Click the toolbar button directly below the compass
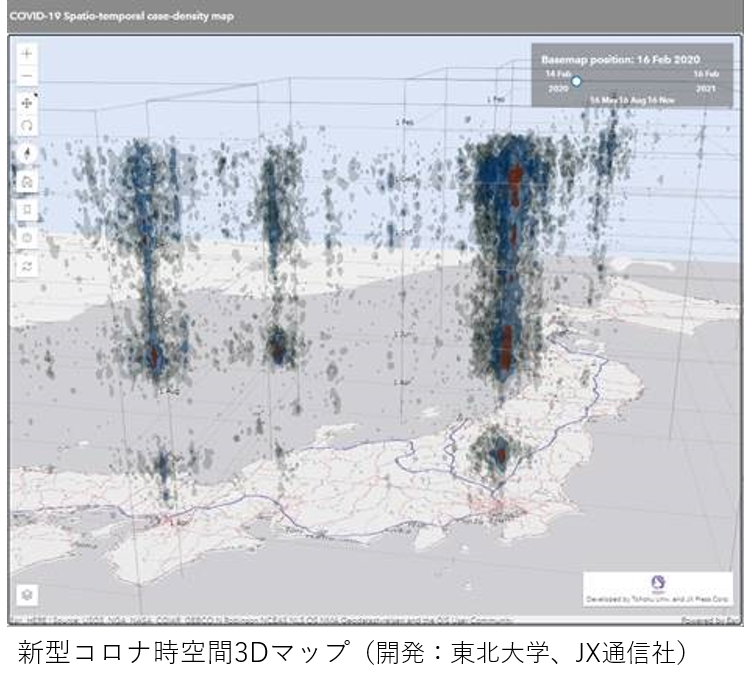 coord(27,181)
